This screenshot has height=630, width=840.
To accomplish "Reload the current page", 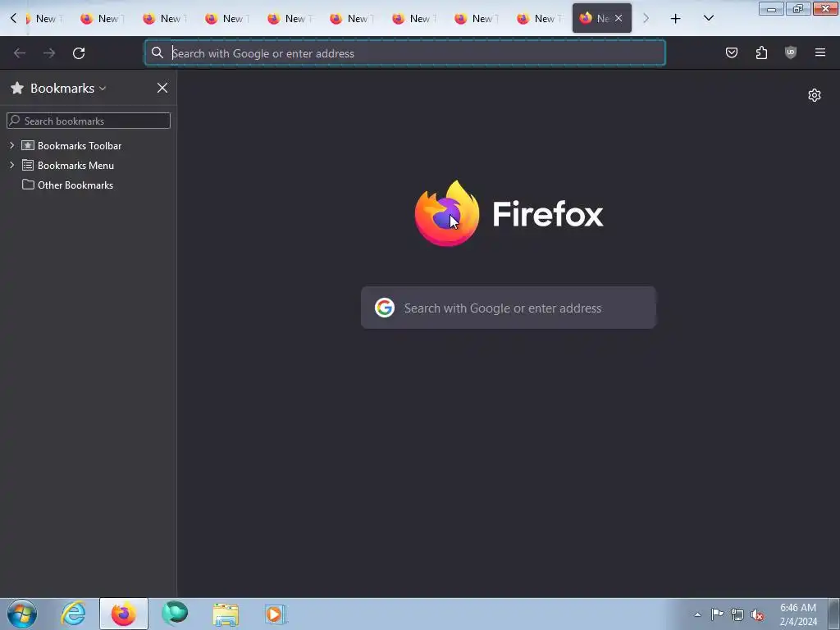I will [79, 53].
